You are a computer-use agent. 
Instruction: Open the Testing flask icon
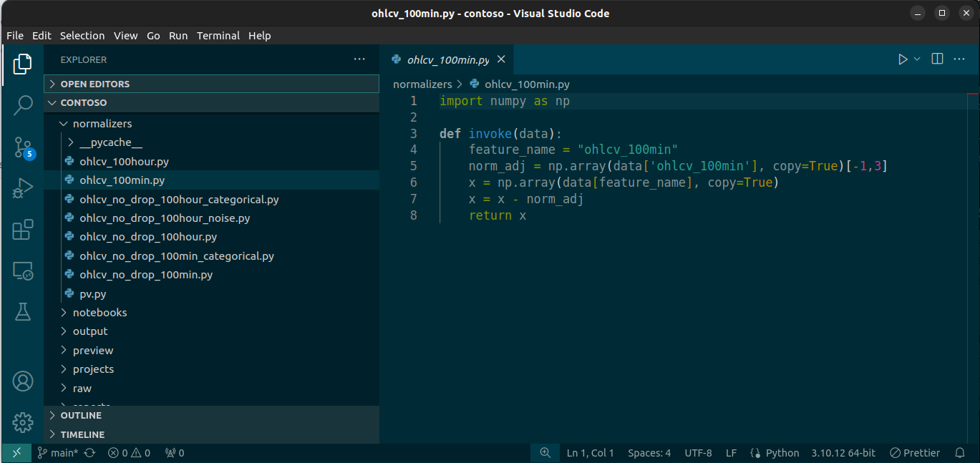(x=23, y=312)
